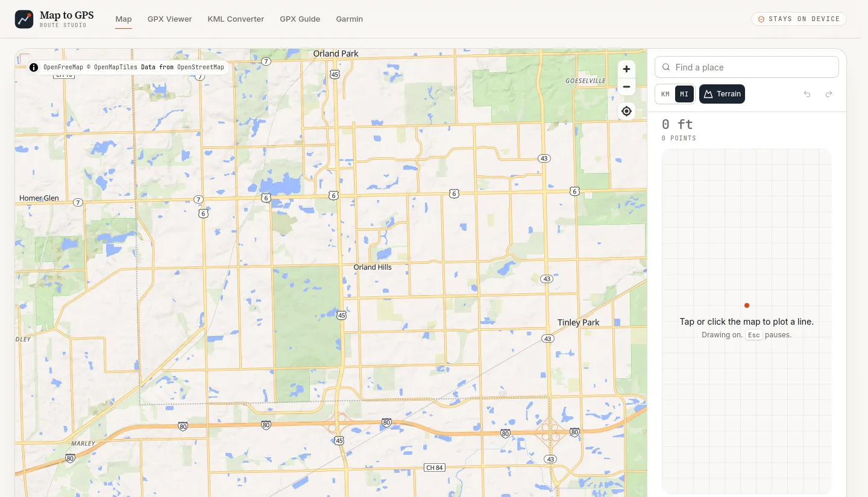Zoom in with the plus button
Image resolution: width=868 pixels, height=497 pixels.
(x=626, y=69)
